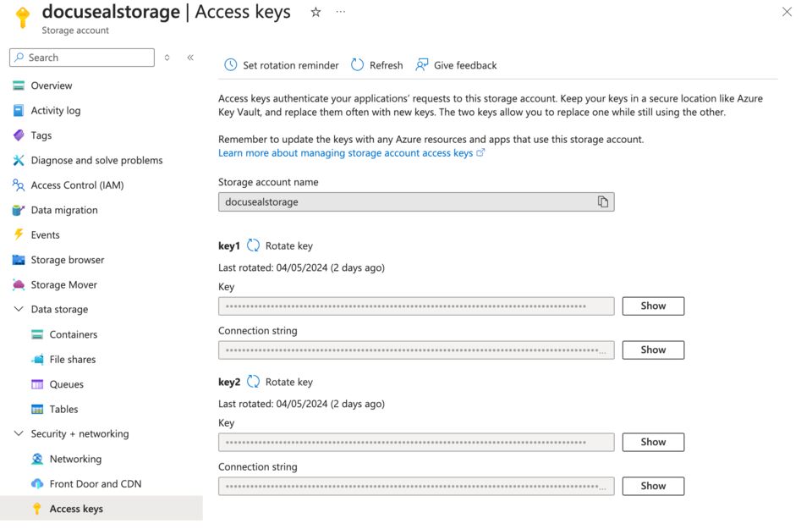Click the golden key icon in header
812x529 pixels.
[x=22, y=17]
